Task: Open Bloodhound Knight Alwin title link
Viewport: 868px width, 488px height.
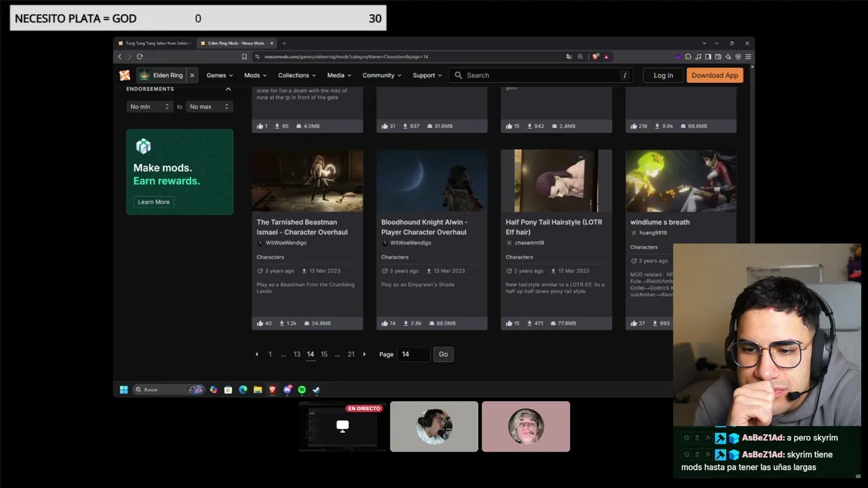Action: coord(424,227)
